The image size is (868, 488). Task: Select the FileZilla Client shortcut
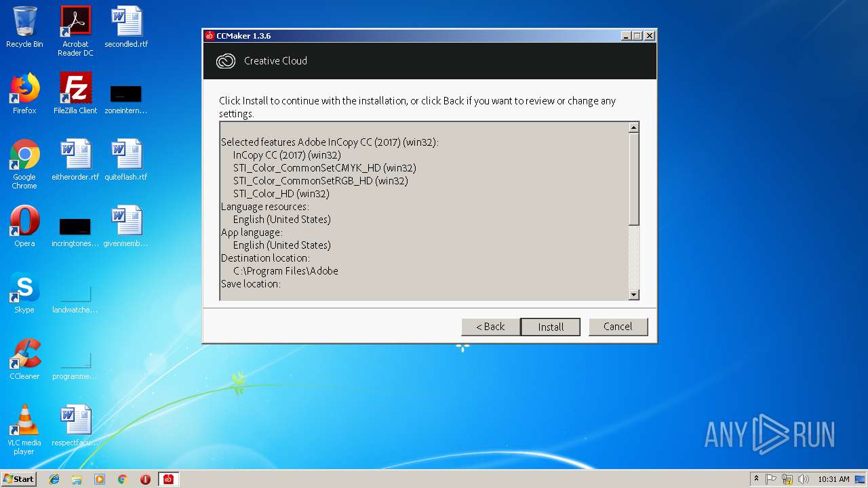tap(75, 94)
